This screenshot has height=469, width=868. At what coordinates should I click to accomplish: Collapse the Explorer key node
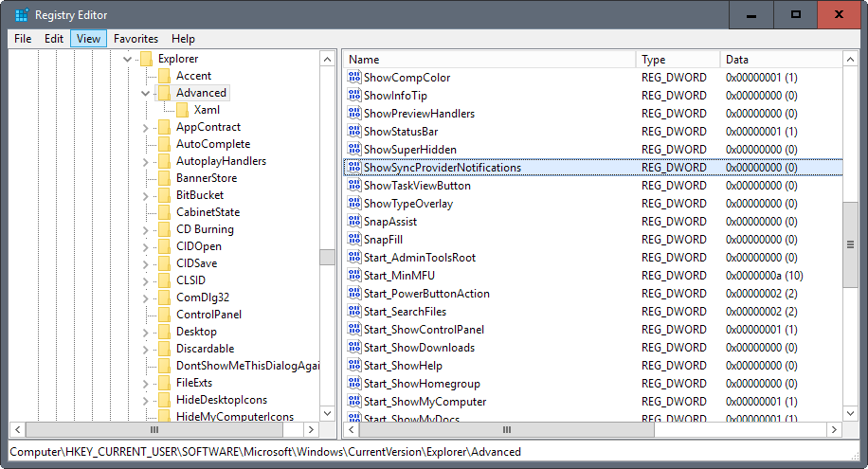pyautogui.click(x=127, y=59)
